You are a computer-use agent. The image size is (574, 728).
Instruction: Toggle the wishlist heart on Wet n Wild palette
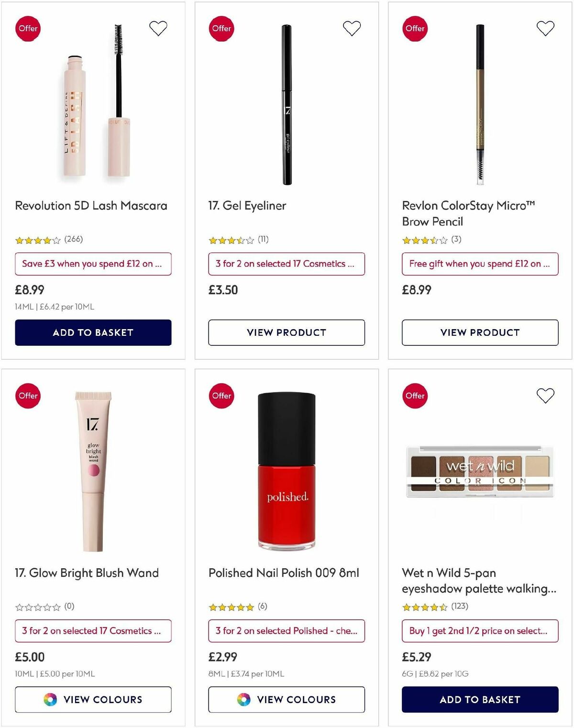click(x=545, y=395)
